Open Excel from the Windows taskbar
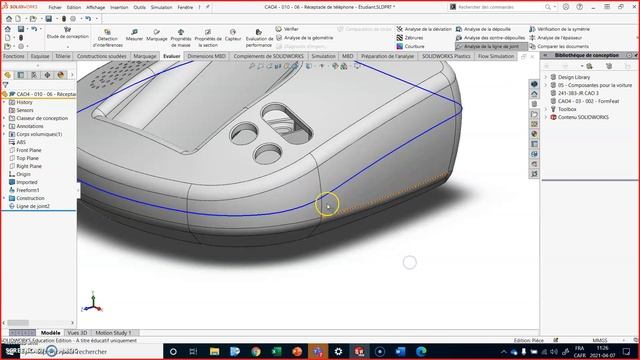The width and height of the screenshot is (640, 360). [x=276, y=351]
